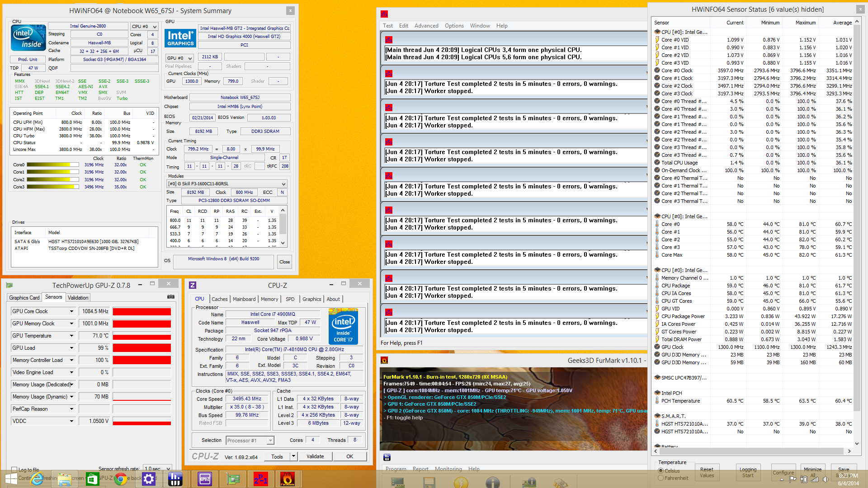Switch to HWiNFO via its taskbar icon
The image size is (868, 488).
click(175, 479)
